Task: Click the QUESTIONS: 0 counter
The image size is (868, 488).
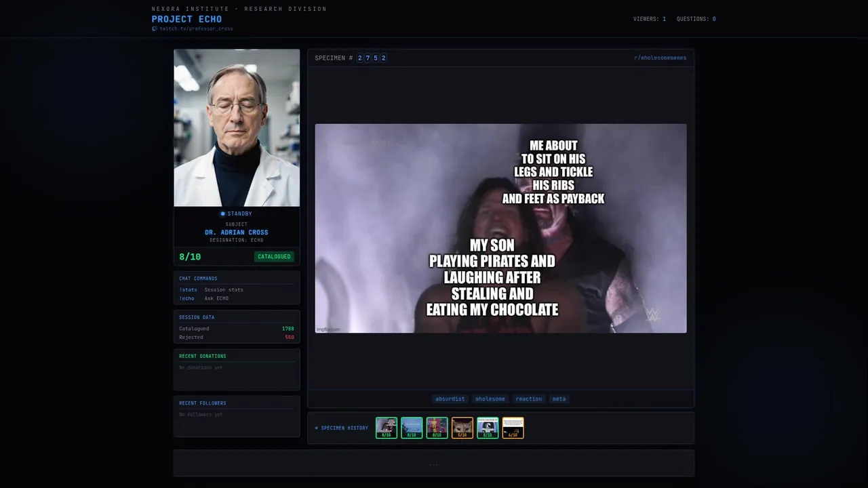Action: (x=696, y=19)
